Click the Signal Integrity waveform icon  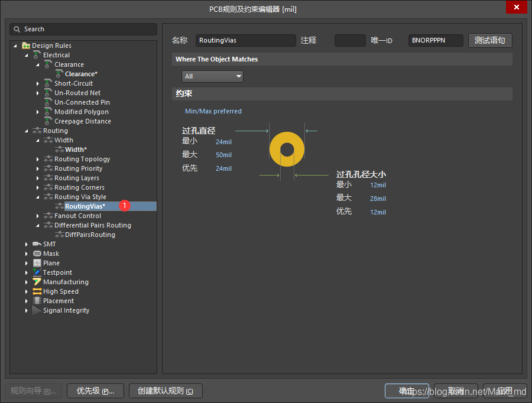[x=37, y=310]
